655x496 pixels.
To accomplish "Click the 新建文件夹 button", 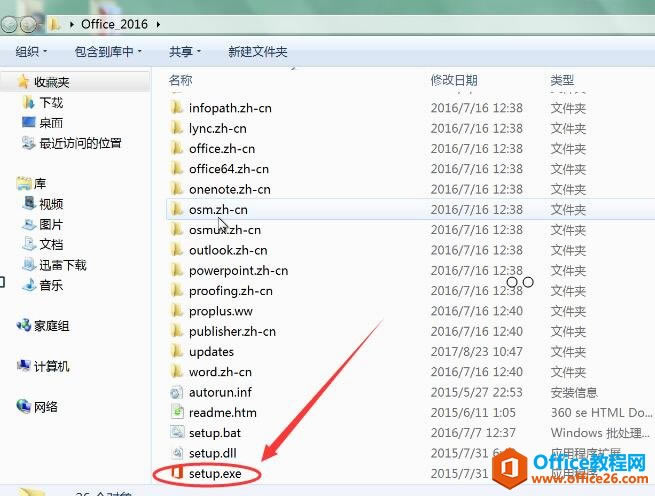I will click(x=258, y=52).
